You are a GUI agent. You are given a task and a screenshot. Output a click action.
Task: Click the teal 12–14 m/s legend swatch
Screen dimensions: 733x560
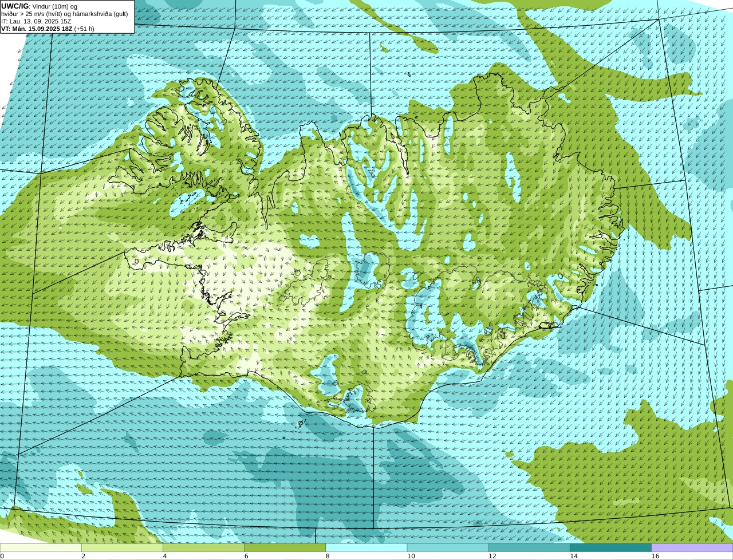click(x=529, y=547)
